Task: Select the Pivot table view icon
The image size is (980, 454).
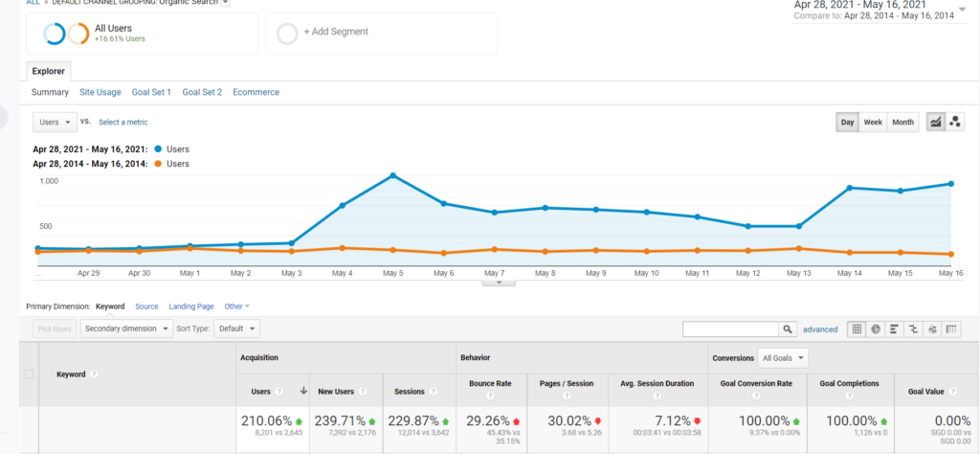Action: point(951,329)
